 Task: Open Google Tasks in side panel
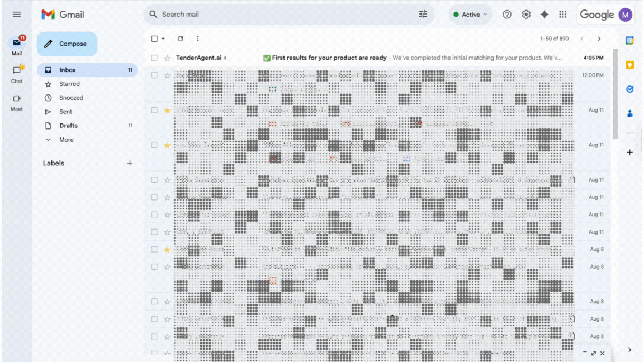[629, 89]
